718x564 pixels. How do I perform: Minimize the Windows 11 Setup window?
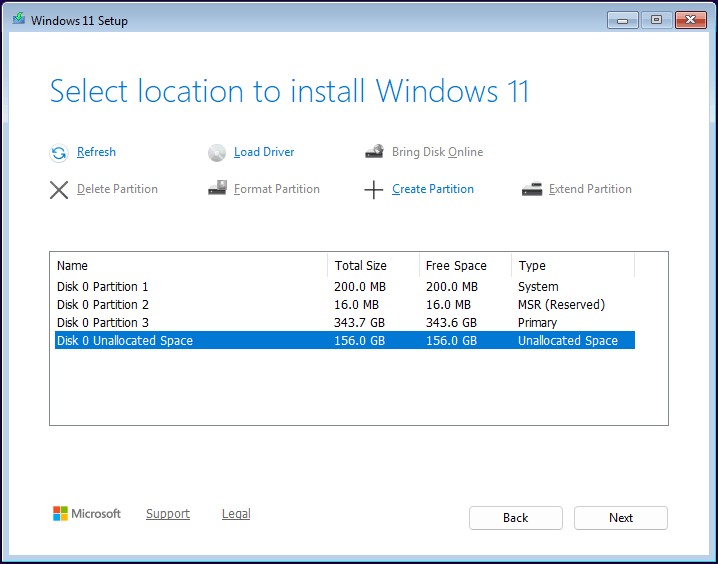623,20
